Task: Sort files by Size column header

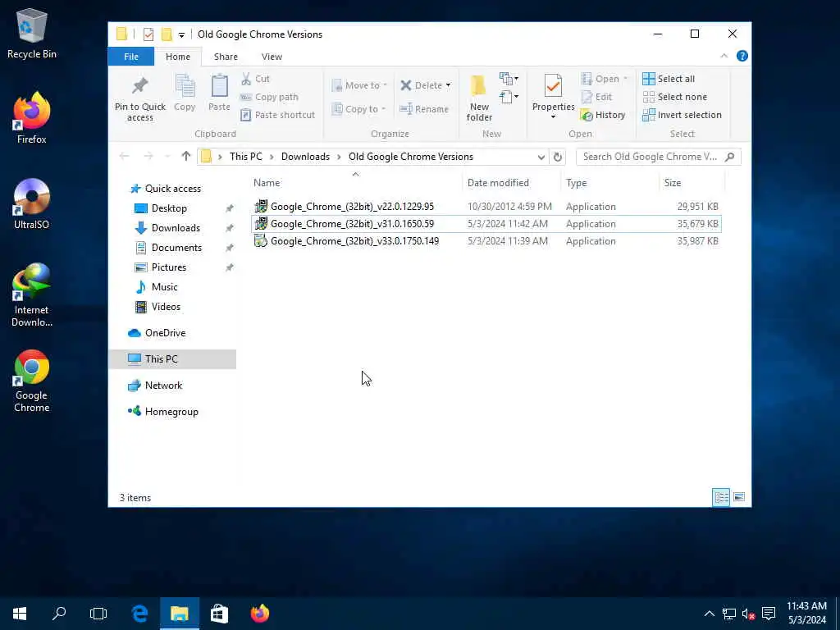Action: [673, 183]
